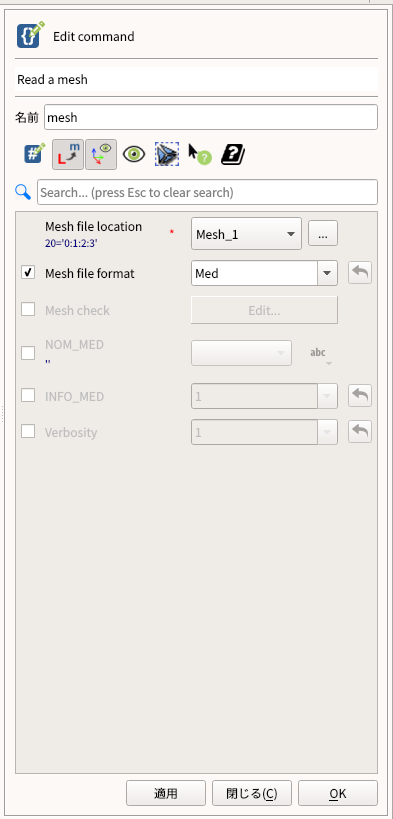Open the Mesh_1 file location dropdown
This screenshot has width=393, height=819.
[246, 234]
